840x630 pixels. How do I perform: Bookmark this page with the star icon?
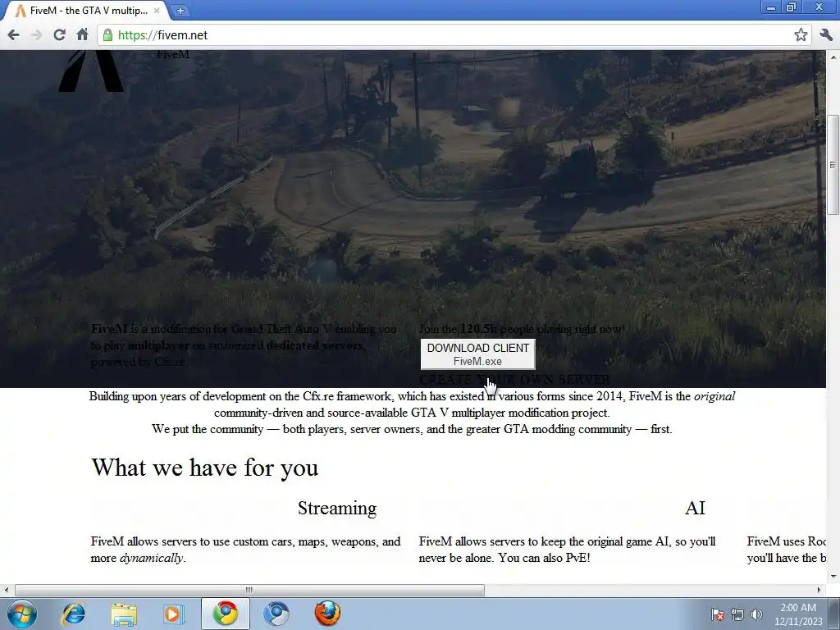click(801, 35)
